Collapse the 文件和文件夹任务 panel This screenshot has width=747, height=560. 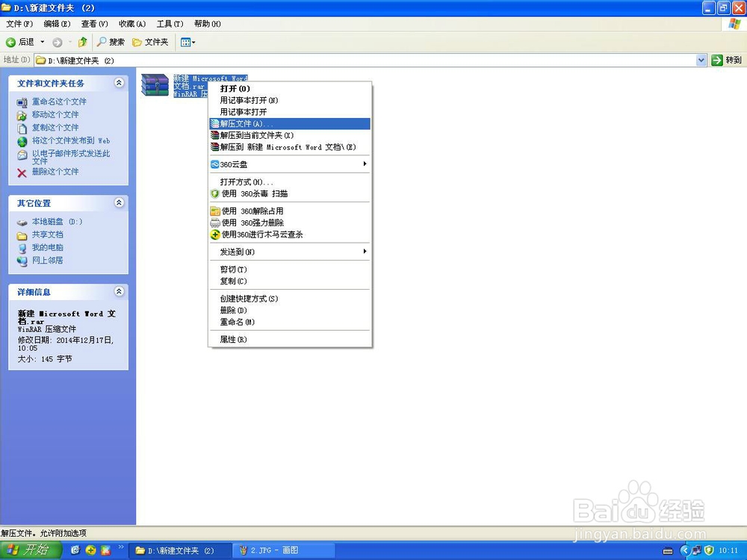tap(119, 83)
